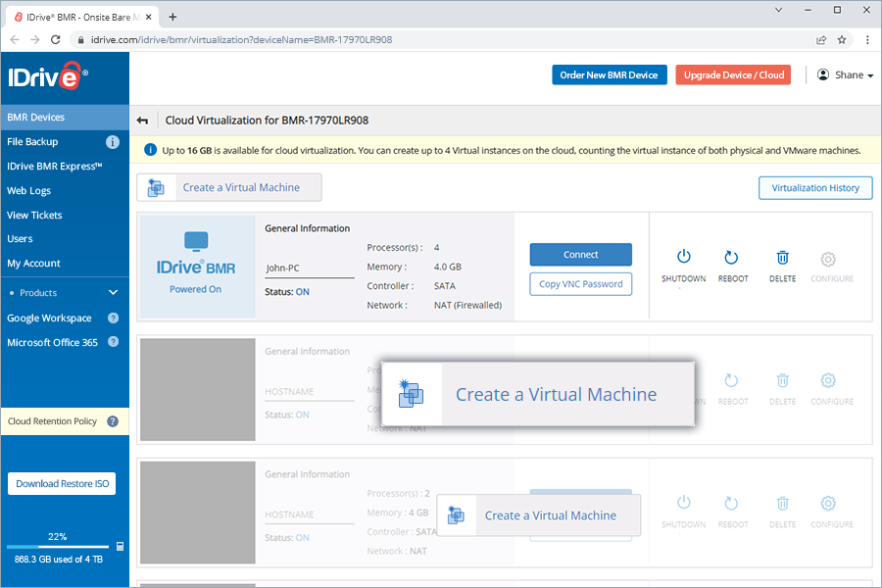
Task: Click the Cloud Retention Policy help icon
Action: [x=113, y=421]
